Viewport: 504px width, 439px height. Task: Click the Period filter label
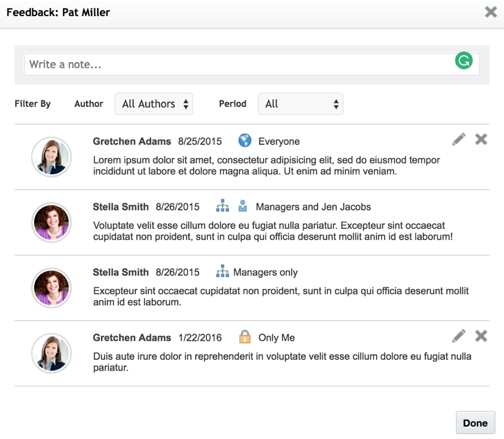coord(232,104)
